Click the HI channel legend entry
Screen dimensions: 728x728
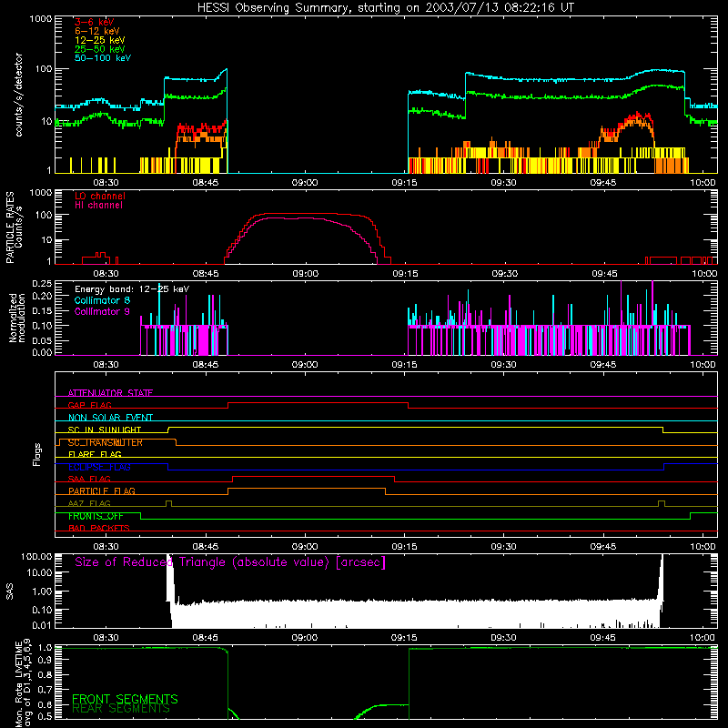[99, 206]
